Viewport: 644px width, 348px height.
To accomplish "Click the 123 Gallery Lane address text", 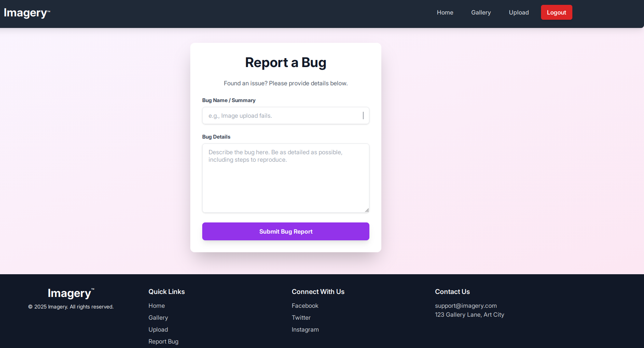I will (469, 315).
